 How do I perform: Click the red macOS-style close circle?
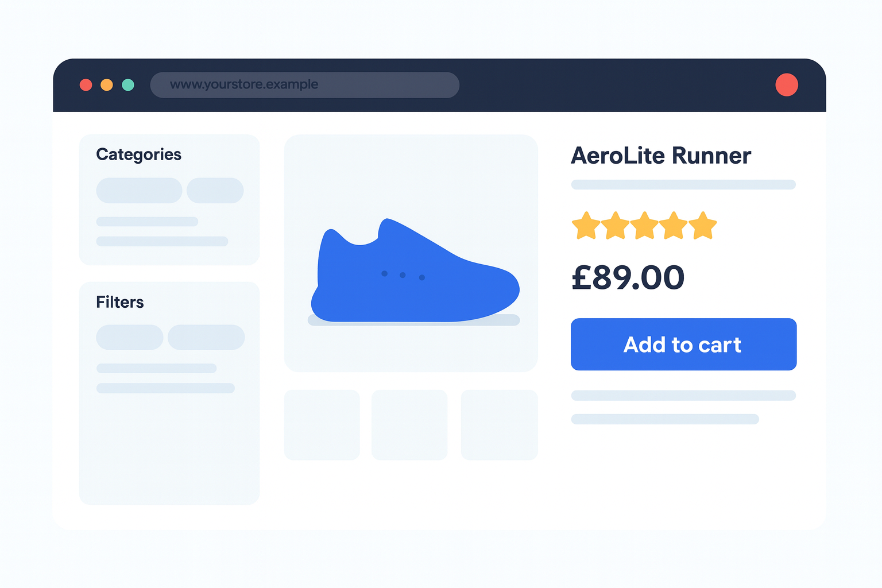click(x=86, y=84)
